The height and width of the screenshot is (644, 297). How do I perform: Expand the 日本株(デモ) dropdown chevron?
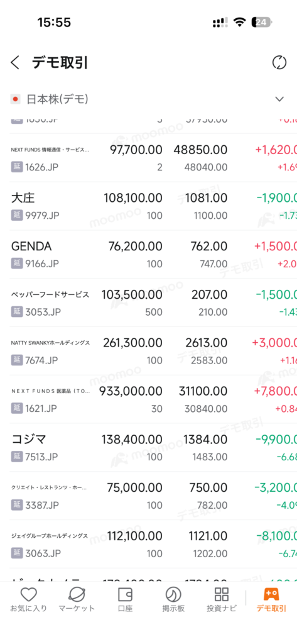pos(279,99)
